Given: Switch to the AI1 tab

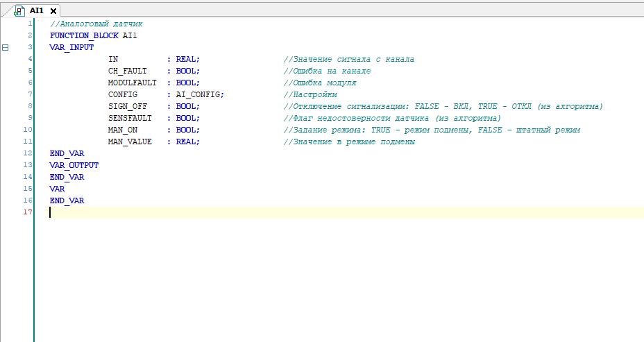Looking at the screenshot, I should click(36, 11).
